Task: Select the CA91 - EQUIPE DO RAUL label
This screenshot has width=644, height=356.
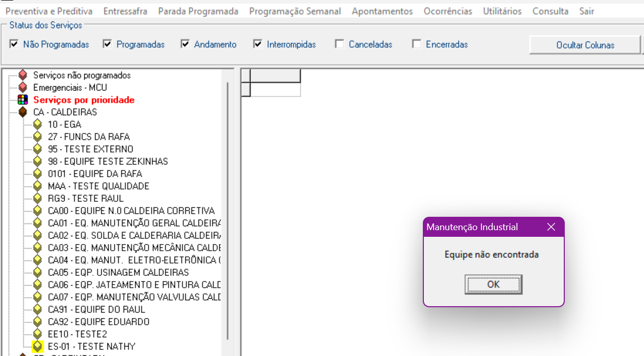Action: click(97, 309)
